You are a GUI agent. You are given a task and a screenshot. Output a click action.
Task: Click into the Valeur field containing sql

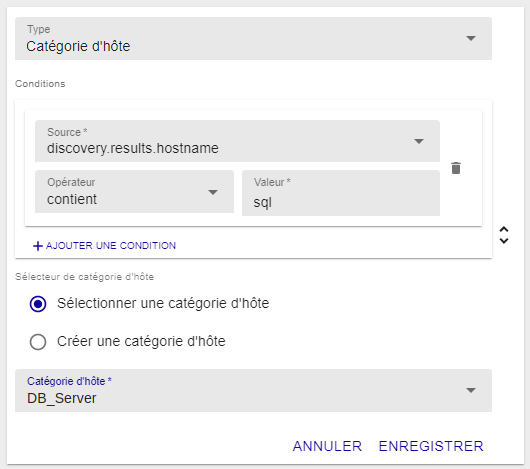pyautogui.click(x=341, y=193)
